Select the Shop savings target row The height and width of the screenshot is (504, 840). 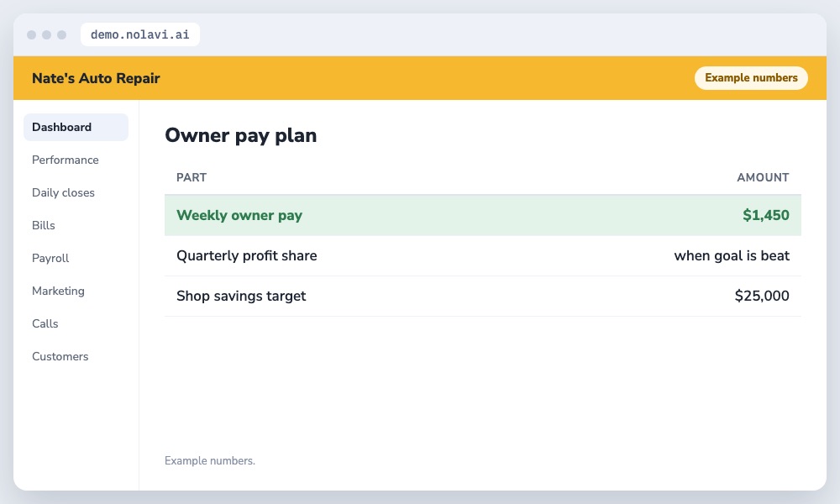pyautogui.click(x=483, y=296)
